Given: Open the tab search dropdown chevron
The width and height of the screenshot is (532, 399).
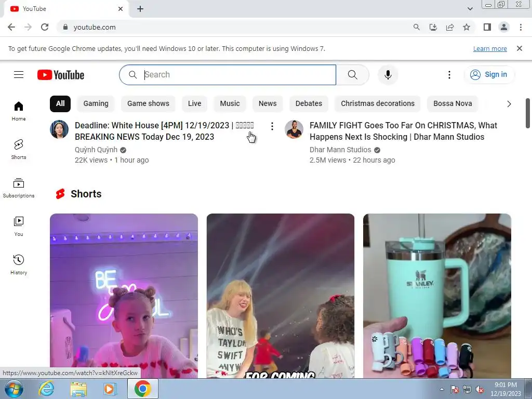Looking at the screenshot, I should 470,9.
